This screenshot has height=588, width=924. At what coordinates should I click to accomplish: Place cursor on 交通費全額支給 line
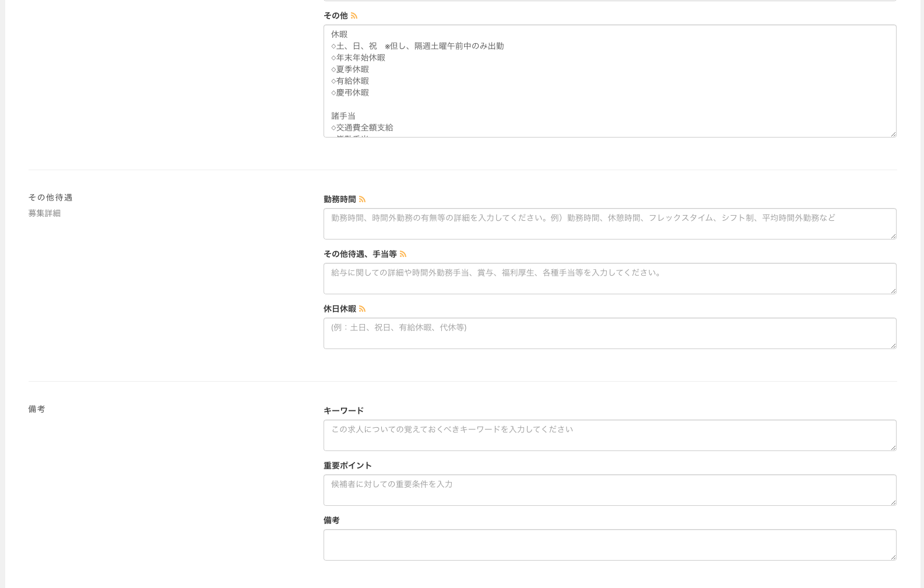(364, 128)
